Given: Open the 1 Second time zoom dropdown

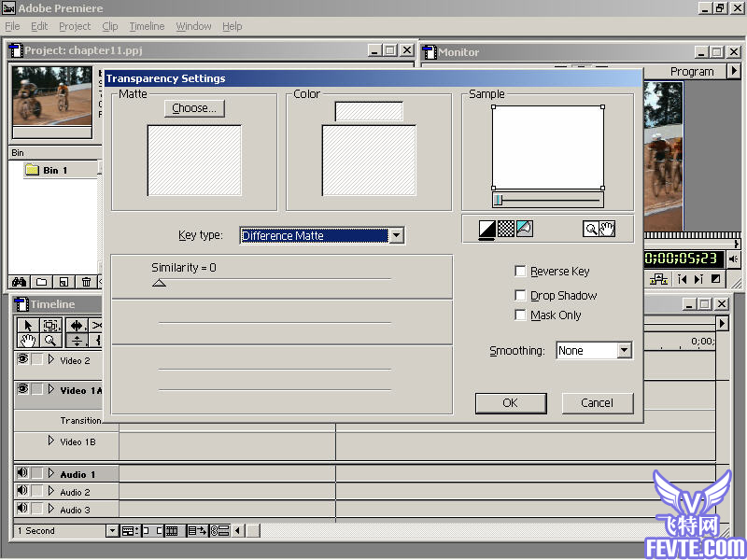Looking at the screenshot, I should point(112,530).
